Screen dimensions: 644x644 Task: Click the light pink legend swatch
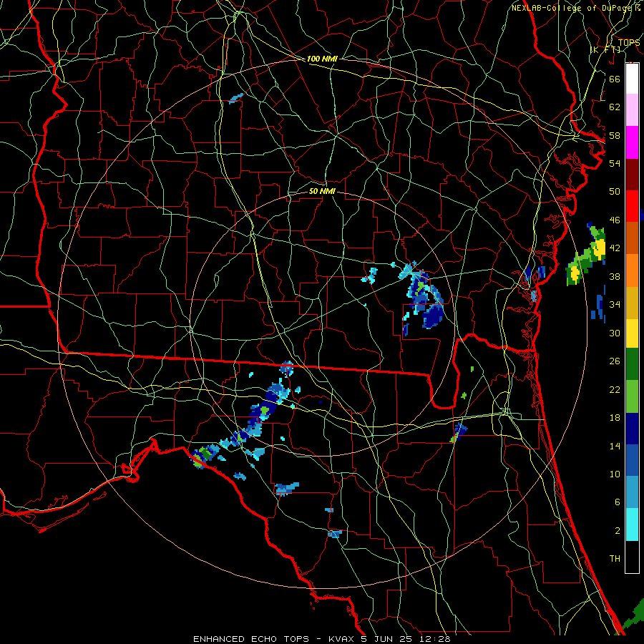[632, 110]
